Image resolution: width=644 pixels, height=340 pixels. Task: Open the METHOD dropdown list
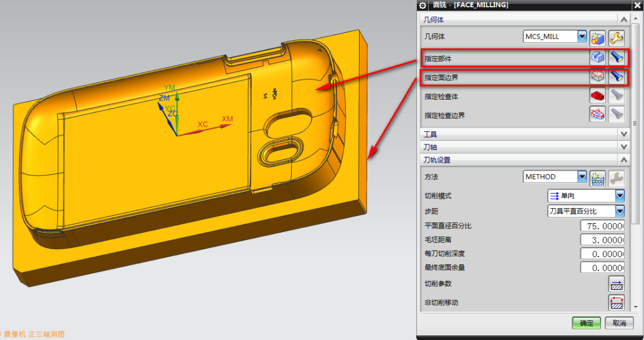click(582, 177)
